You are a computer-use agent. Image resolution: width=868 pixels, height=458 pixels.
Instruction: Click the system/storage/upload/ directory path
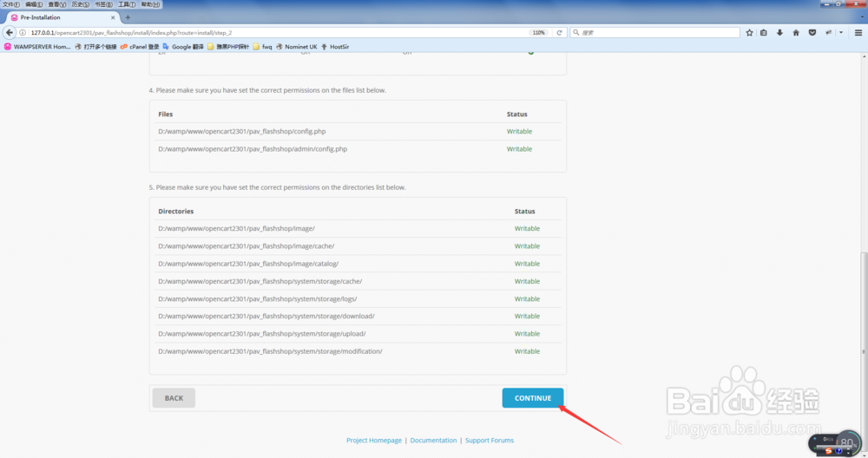point(262,334)
